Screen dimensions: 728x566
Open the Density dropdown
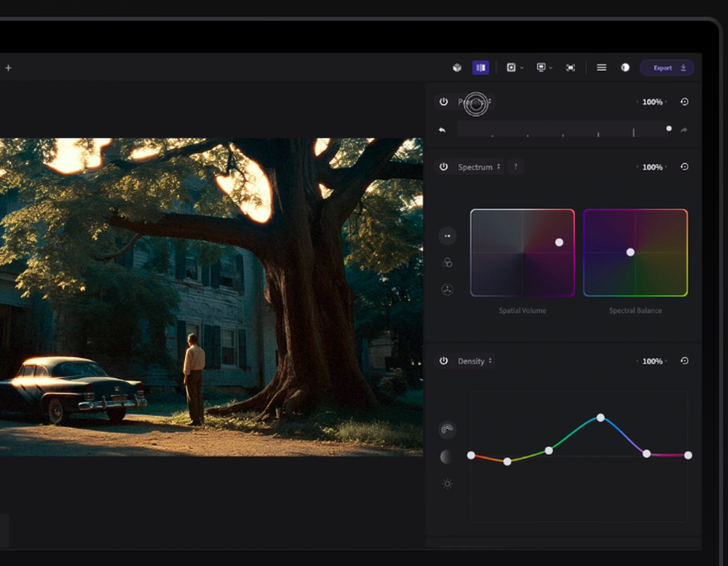click(x=475, y=361)
